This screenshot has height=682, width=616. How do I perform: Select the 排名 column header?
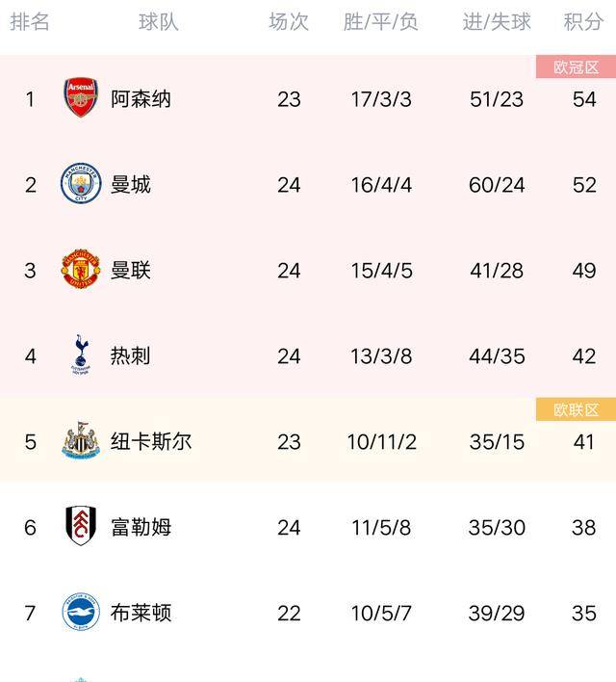tap(30, 22)
